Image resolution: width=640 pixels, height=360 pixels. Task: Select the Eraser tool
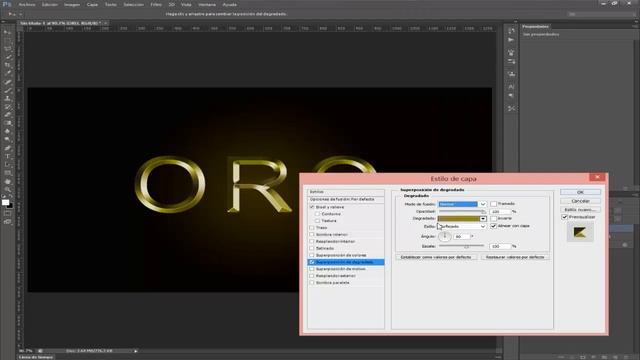7,115
